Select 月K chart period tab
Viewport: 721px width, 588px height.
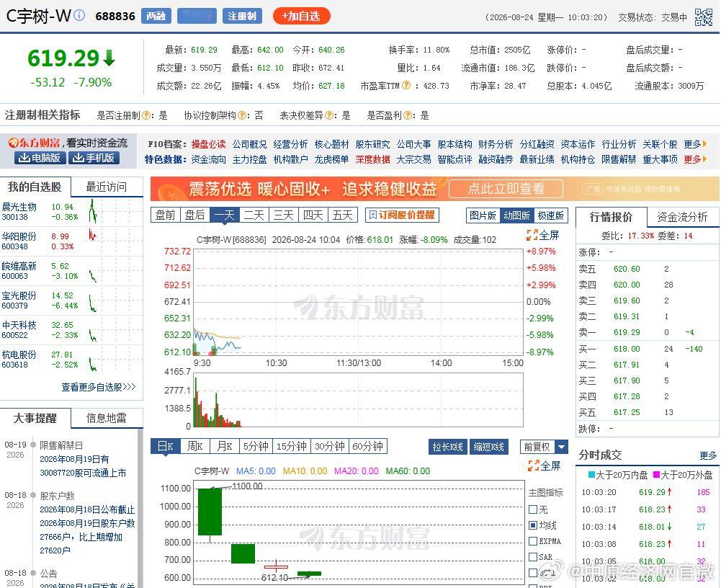click(225, 446)
